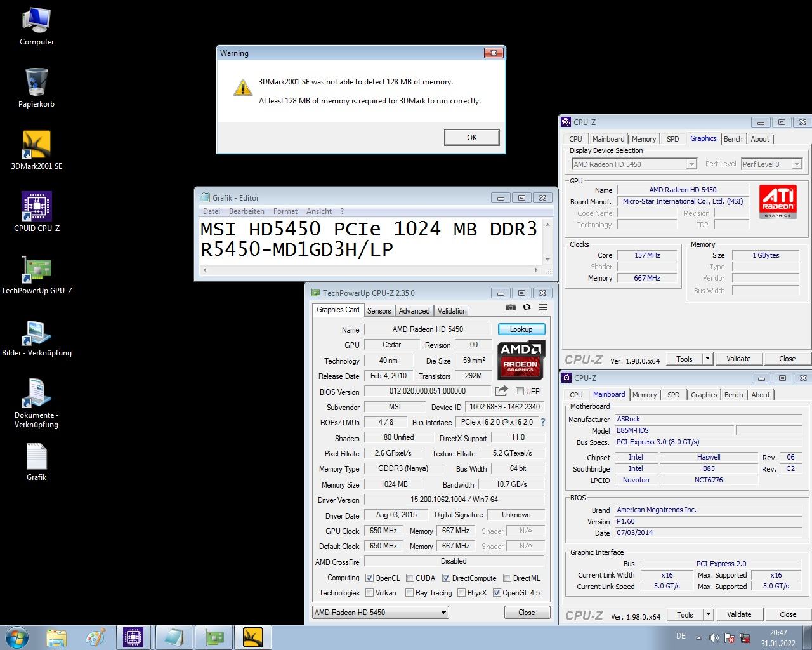
Task: Take a GPU-Z screenshot with the camera icon
Action: pos(511,307)
